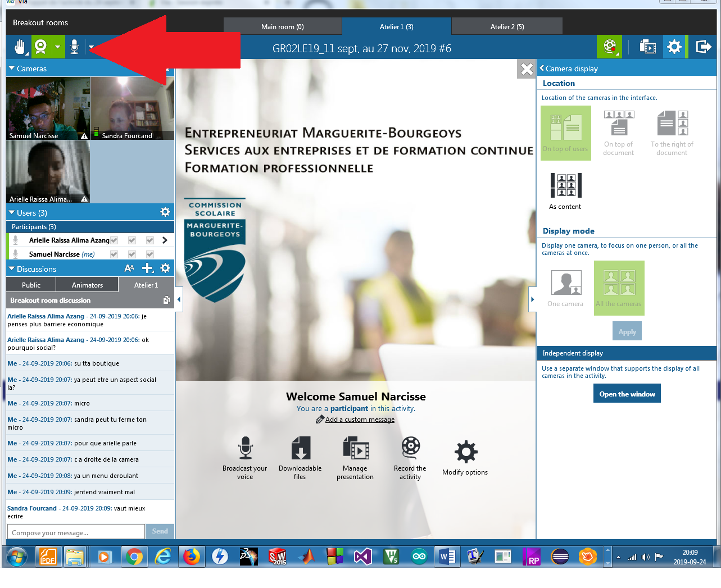Collapse the Discussions panel
The image size is (721, 588).
click(x=12, y=269)
